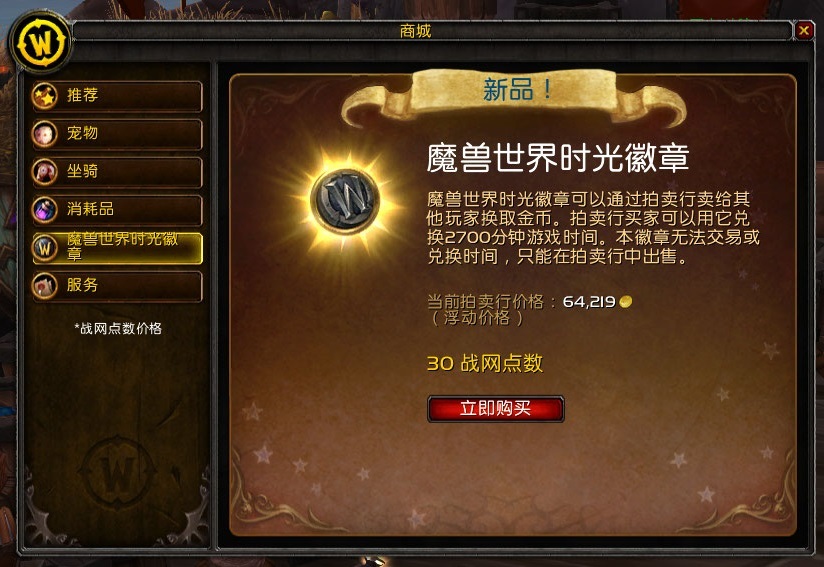Open the 宠物 category tab
Screen dimensions: 824x567
[117, 133]
